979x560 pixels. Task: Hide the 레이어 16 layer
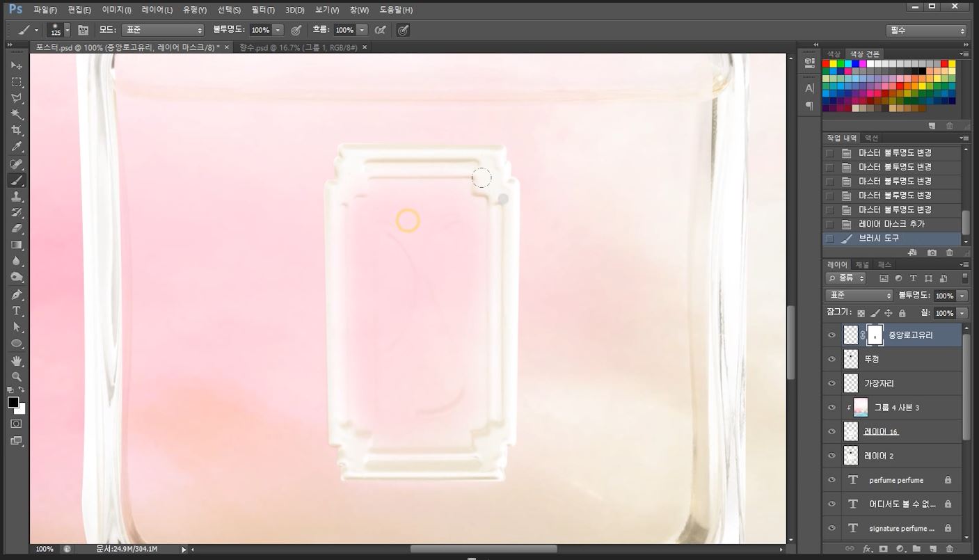click(x=831, y=431)
